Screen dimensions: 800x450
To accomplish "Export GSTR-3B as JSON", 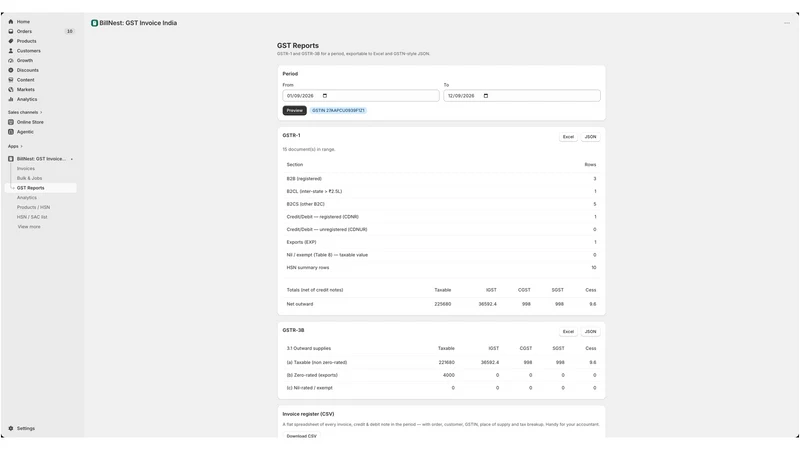I will point(590,332).
